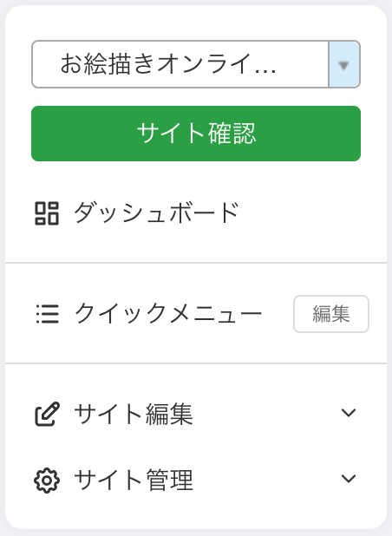Expand the サイト編集 section
This screenshot has height=536, width=392.
(196, 414)
